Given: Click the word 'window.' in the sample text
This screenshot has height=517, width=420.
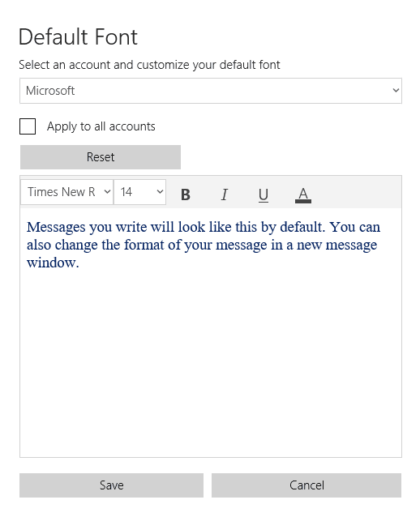Looking at the screenshot, I should [x=53, y=263].
